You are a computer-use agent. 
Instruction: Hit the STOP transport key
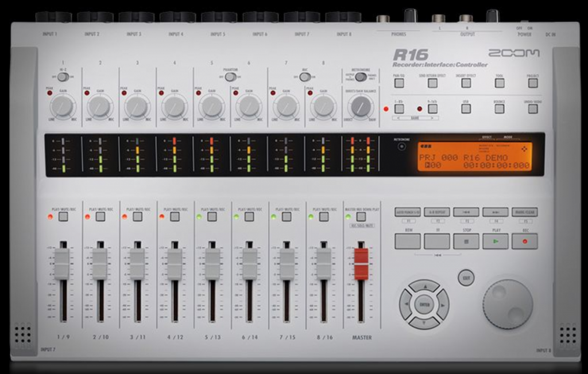(466, 241)
